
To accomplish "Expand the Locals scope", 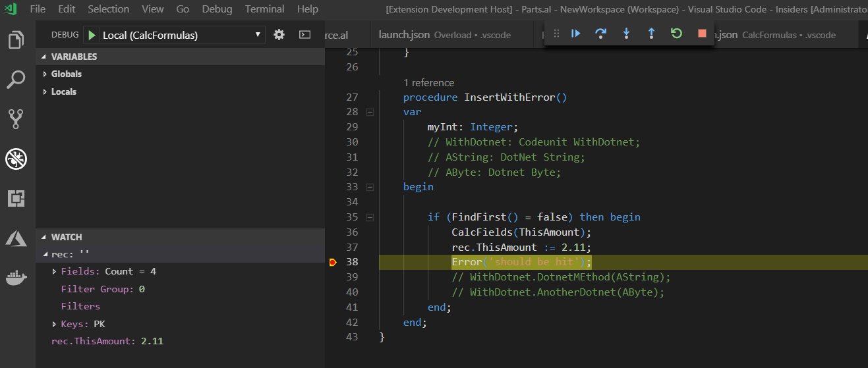I will coord(45,92).
